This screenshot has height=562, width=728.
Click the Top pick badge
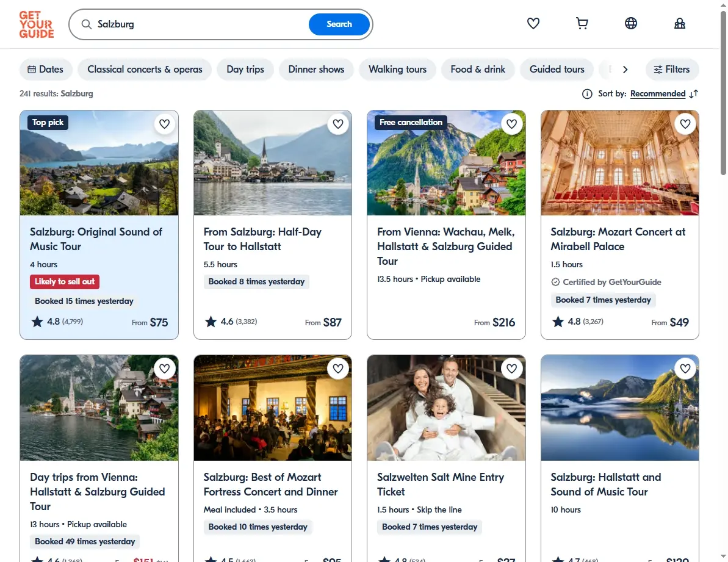point(48,123)
